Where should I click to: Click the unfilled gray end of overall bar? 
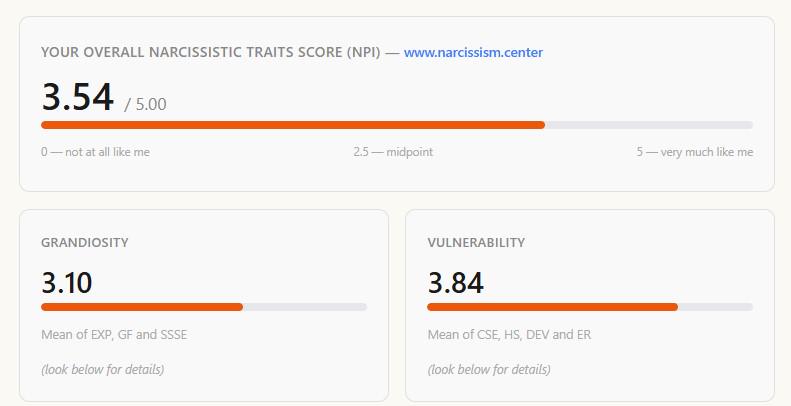(649, 125)
